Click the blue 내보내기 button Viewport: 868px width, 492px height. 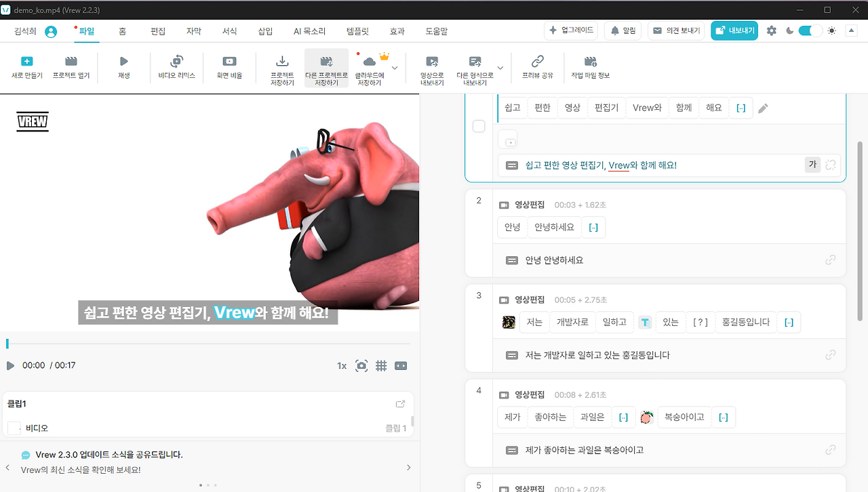click(x=734, y=30)
